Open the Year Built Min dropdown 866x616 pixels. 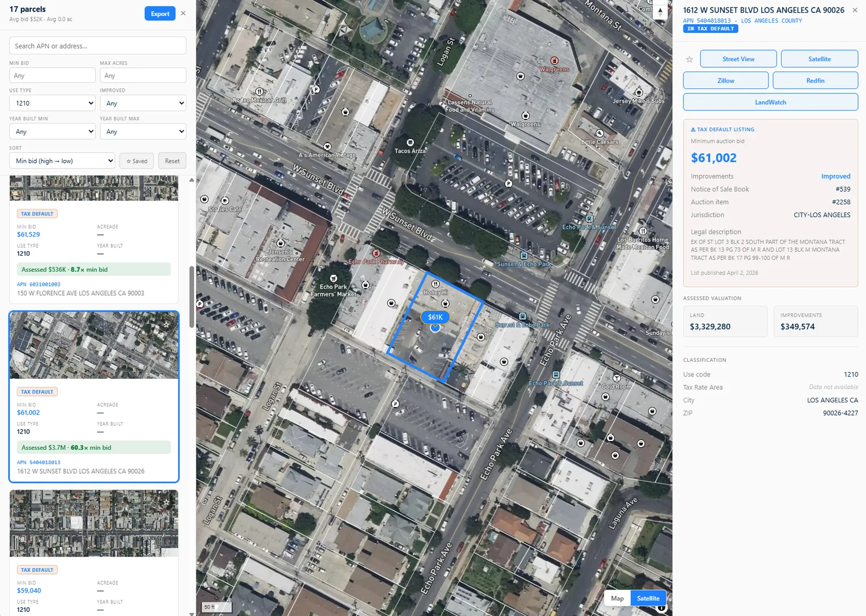(x=53, y=132)
